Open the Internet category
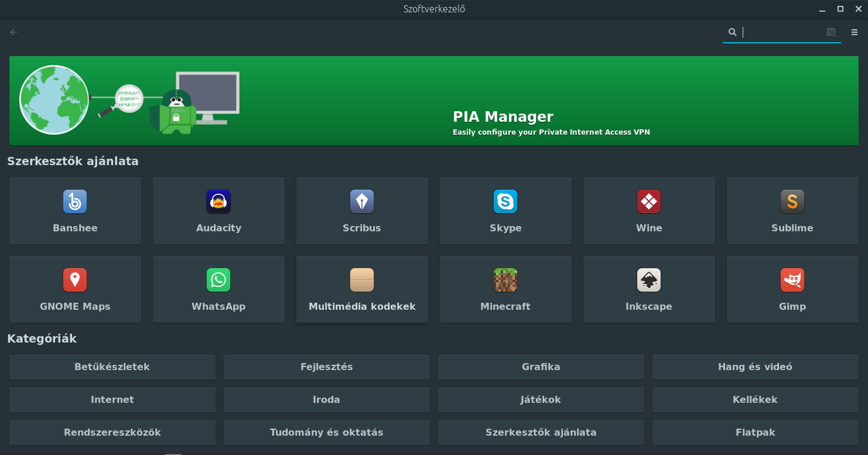This screenshot has width=868, height=455. coord(112,399)
